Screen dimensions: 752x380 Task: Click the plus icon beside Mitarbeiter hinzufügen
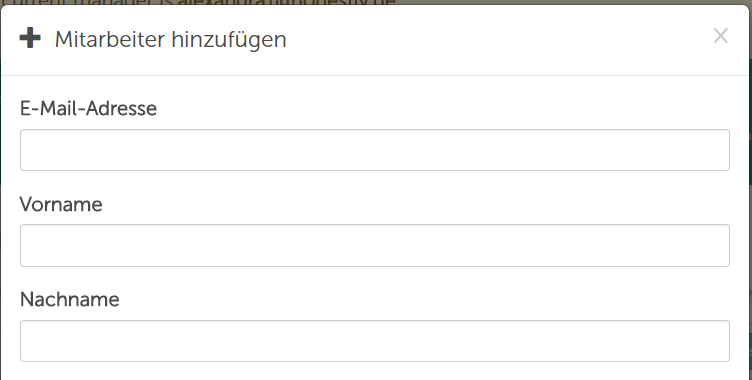click(x=30, y=38)
